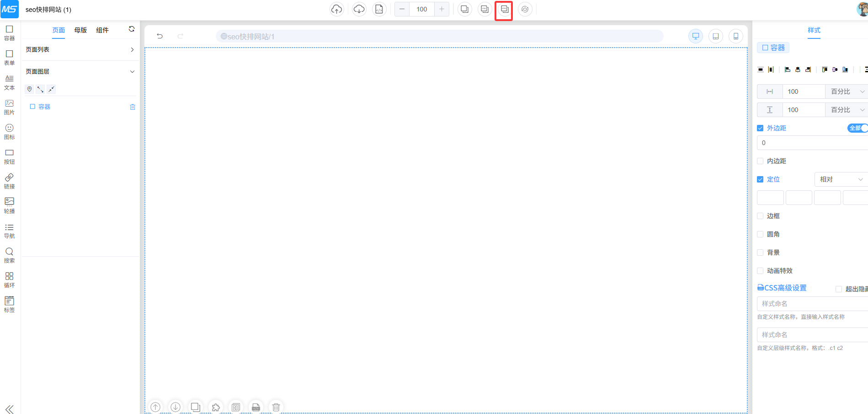Click the cloud upload icon in top toolbar

pyautogui.click(x=336, y=9)
